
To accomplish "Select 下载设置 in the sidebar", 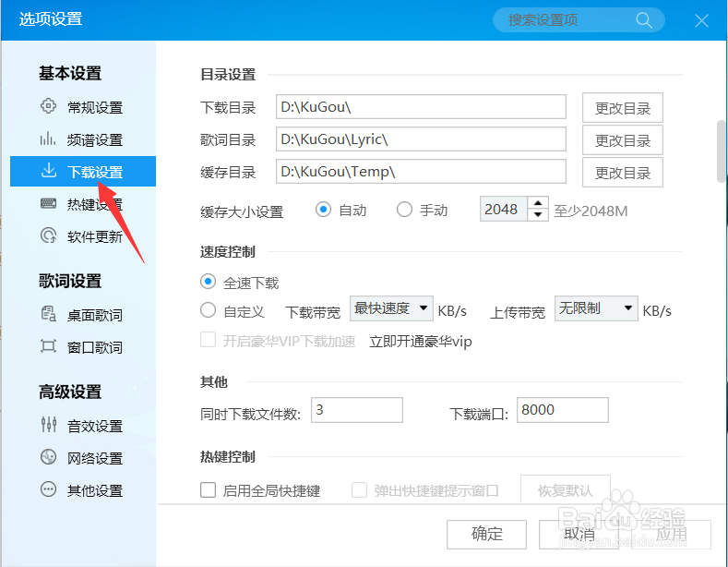I will click(83, 172).
